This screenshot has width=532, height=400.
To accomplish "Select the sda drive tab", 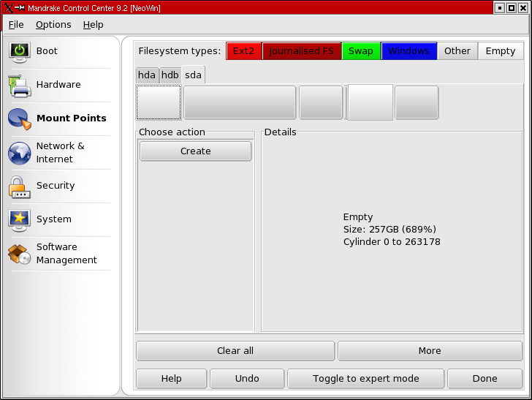I will click(x=193, y=75).
